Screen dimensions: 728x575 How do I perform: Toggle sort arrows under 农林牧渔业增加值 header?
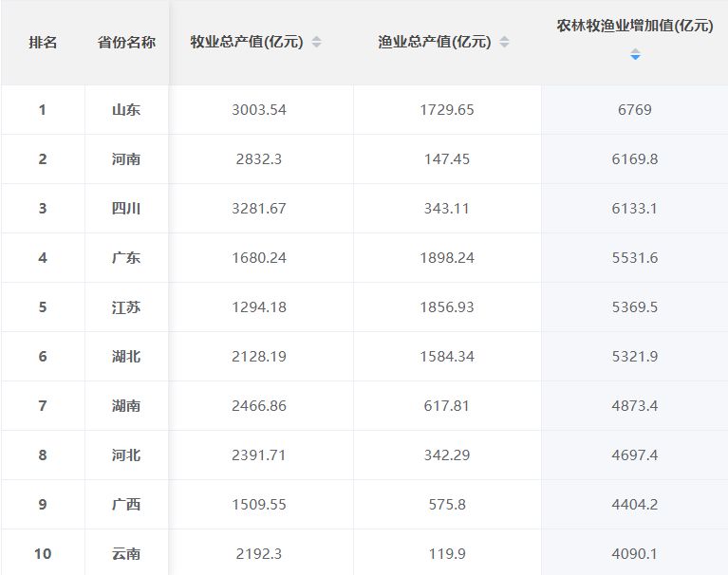click(x=635, y=54)
